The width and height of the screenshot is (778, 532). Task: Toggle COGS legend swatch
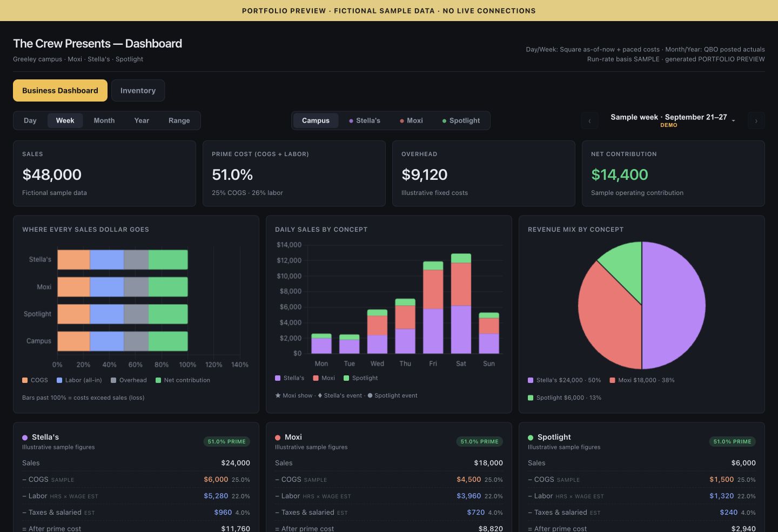pos(25,380)
